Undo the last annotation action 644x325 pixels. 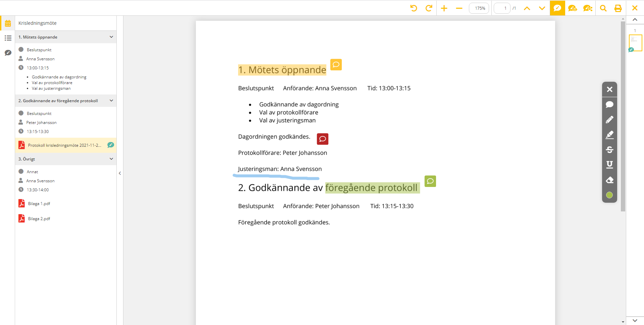[414, 8]
